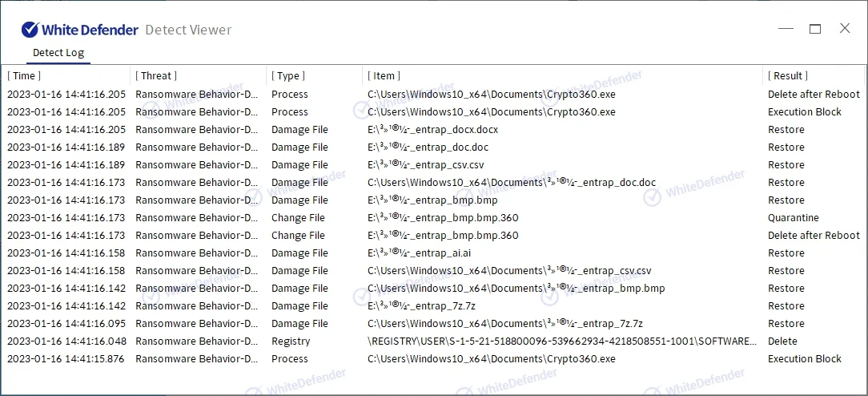Select the log entry timed 14:41:16.095
868x396 pixels.
click(x=66, y=324)
